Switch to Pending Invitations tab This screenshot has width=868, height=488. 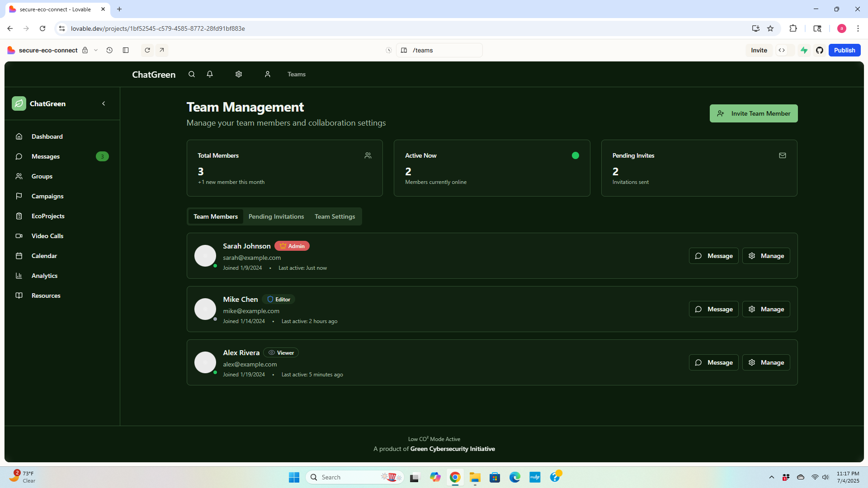(276, 216)
